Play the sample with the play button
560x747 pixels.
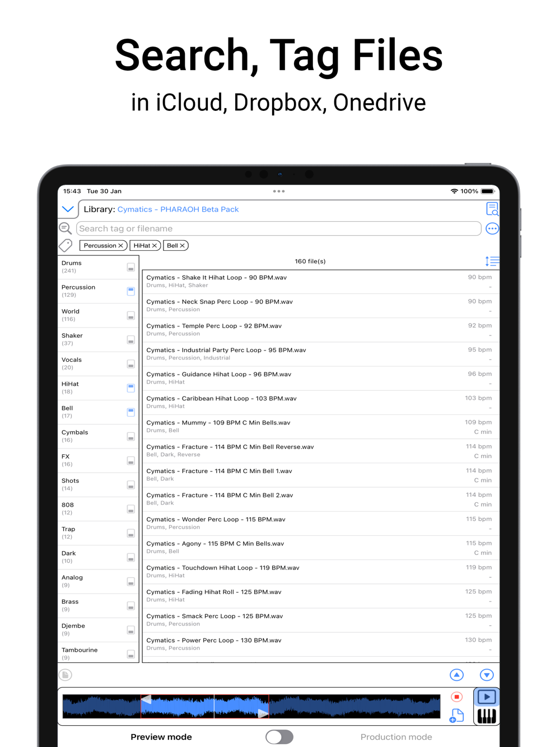pyautogui.click(x=487, y=697)
